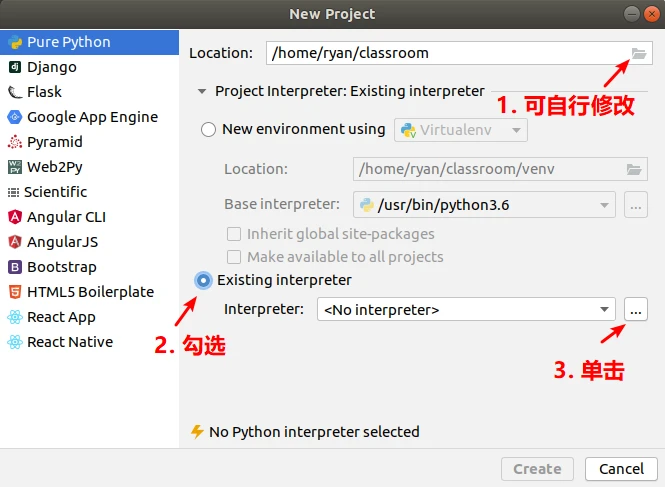Click the Cancel button
This screenshot has height=487, width=665.
(x=621, y=469)
